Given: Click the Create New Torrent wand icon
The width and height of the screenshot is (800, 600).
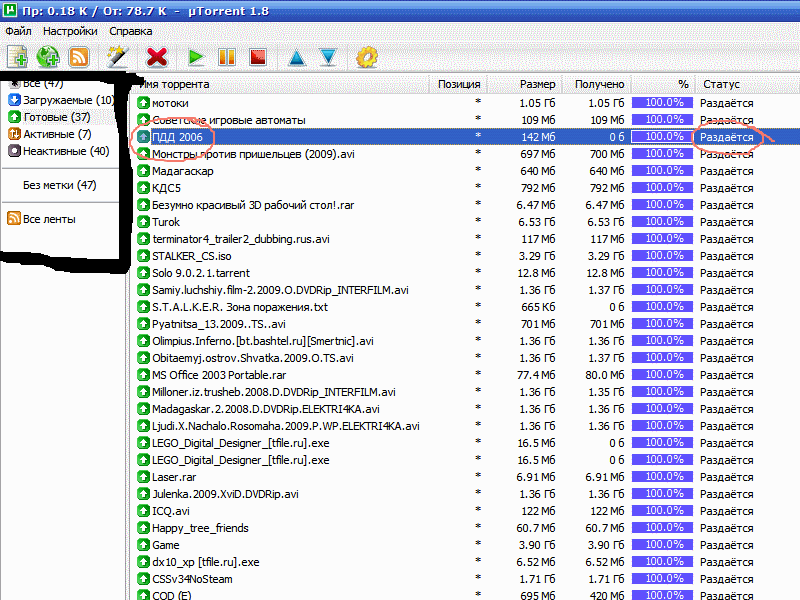Looking at the screenshot, I should click(x=117, y=57).
